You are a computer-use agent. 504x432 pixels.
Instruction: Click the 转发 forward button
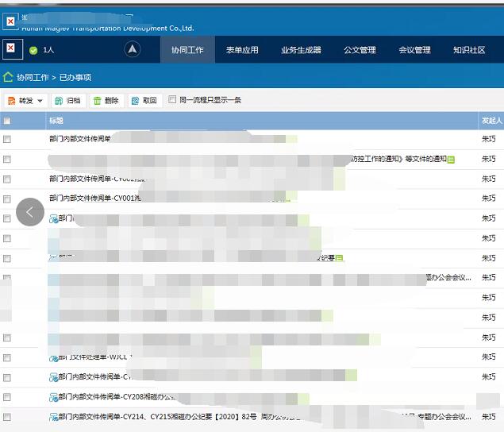point(25,101)
